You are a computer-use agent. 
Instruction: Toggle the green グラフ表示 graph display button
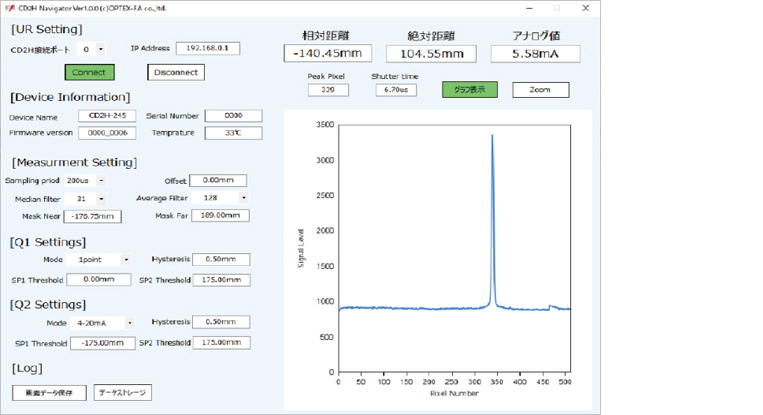(469, 89)
